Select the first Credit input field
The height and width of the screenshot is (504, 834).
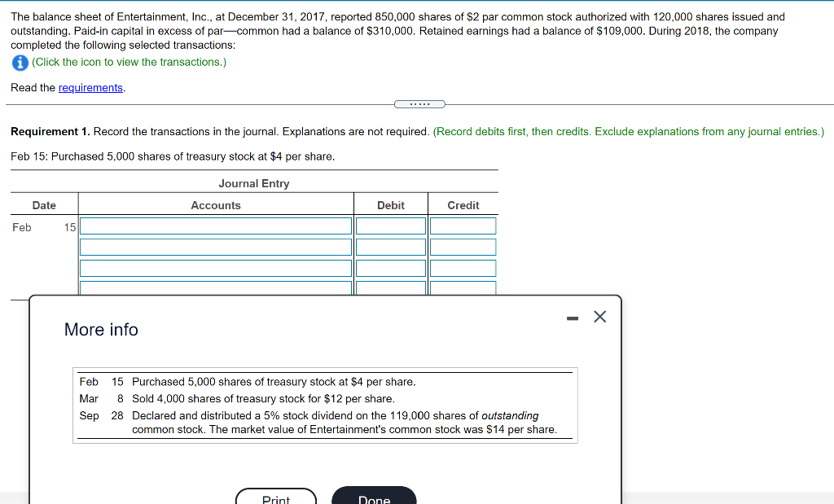[463, 226]
